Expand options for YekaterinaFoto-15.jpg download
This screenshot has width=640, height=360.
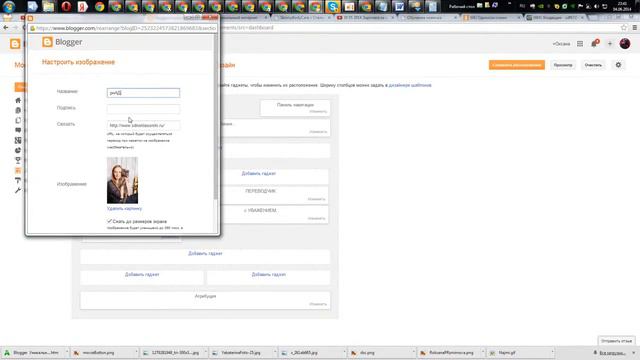tap(275, 353)
